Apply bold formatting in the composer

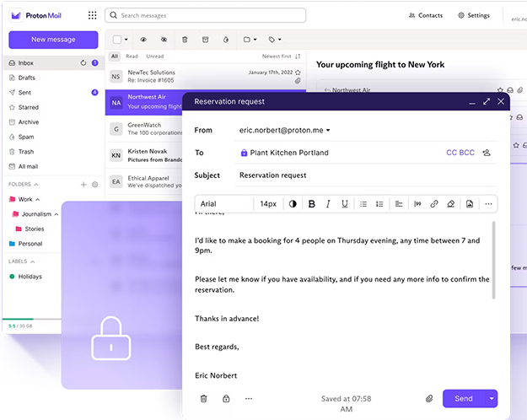(x=311, y=204)
